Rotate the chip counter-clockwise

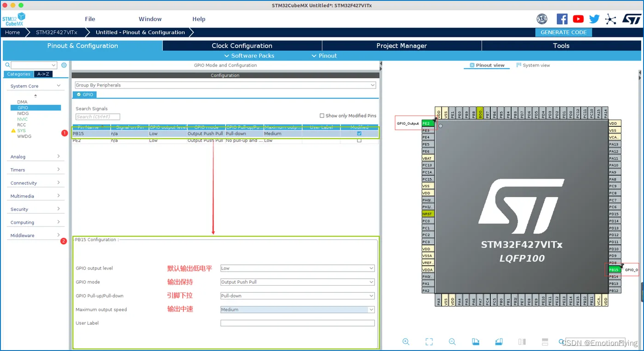(499, 342)
